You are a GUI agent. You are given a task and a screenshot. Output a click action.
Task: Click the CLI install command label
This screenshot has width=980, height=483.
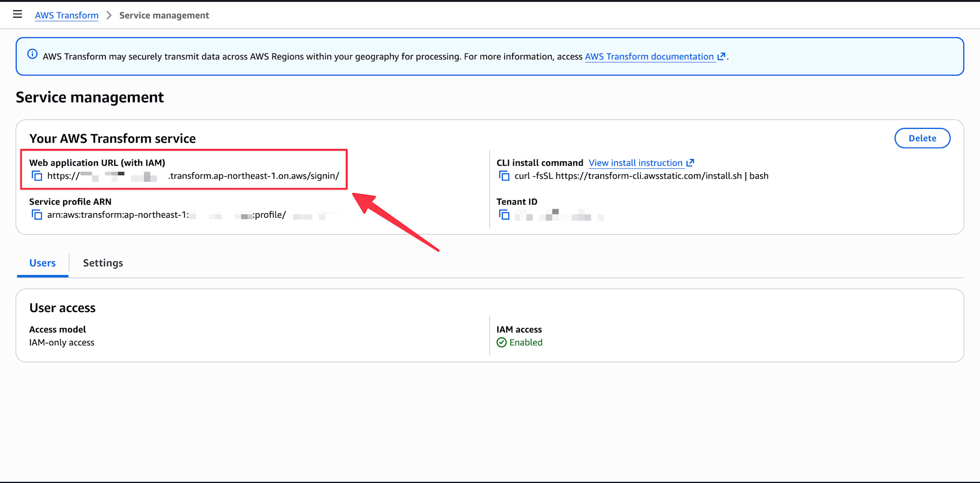click(x=539, y=163)
